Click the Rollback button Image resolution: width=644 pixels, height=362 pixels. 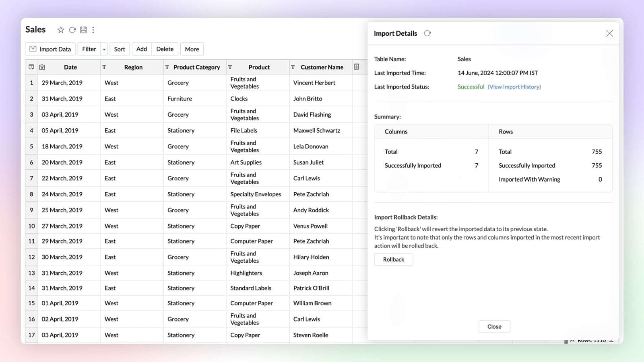394,259
